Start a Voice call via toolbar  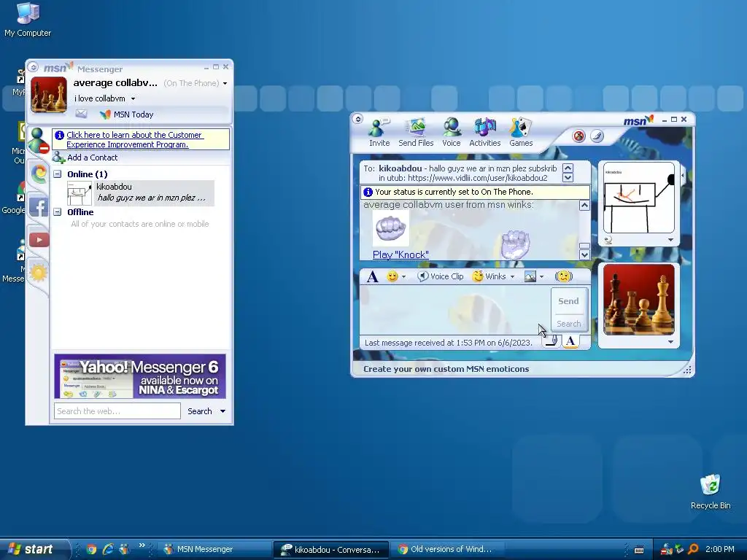click(x=451, y=132)
